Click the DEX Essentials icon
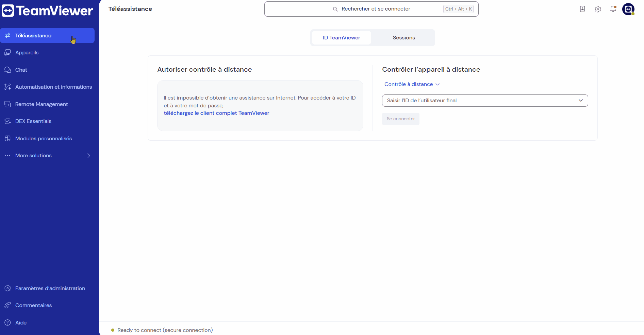The height and width of the screenshot is (335, 644). [7, 121]
